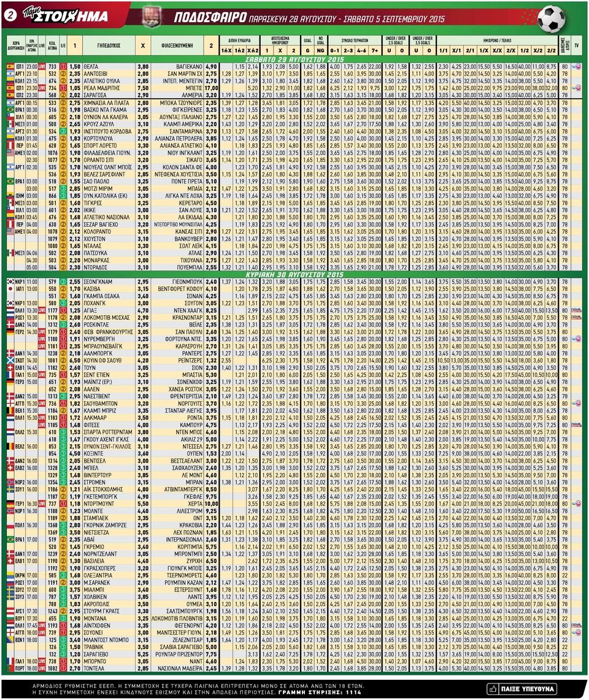Click the UNDER / OVER 3,5 GOALS header
The height and width of the screenshot is (700, 589).
pos(423,40)
